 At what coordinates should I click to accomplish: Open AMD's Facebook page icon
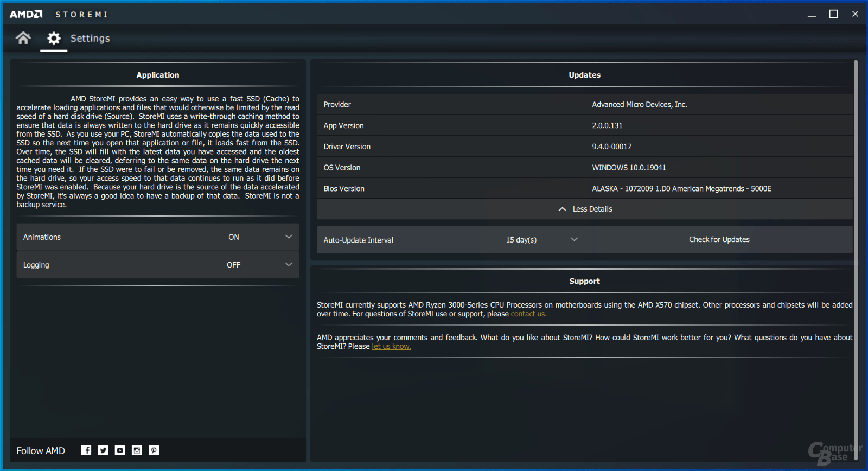click(86, 450)
